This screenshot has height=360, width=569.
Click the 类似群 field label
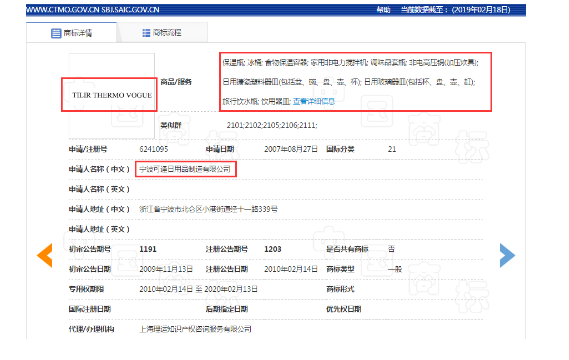pos(171,125)
